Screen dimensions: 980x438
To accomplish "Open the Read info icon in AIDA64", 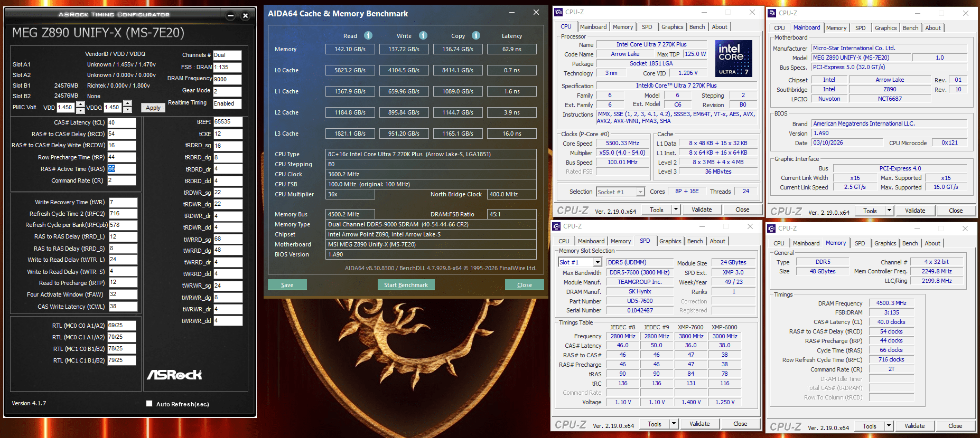I will (368, 35).
